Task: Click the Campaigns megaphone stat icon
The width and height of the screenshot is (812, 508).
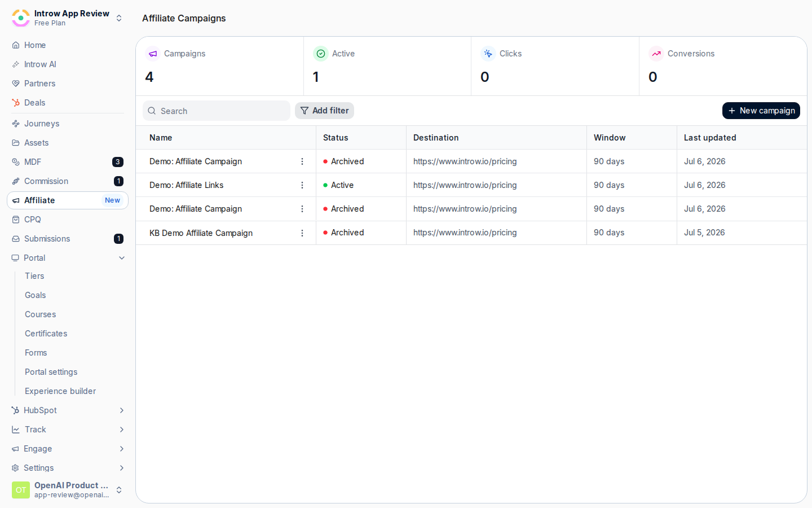Action: (153, 54)
